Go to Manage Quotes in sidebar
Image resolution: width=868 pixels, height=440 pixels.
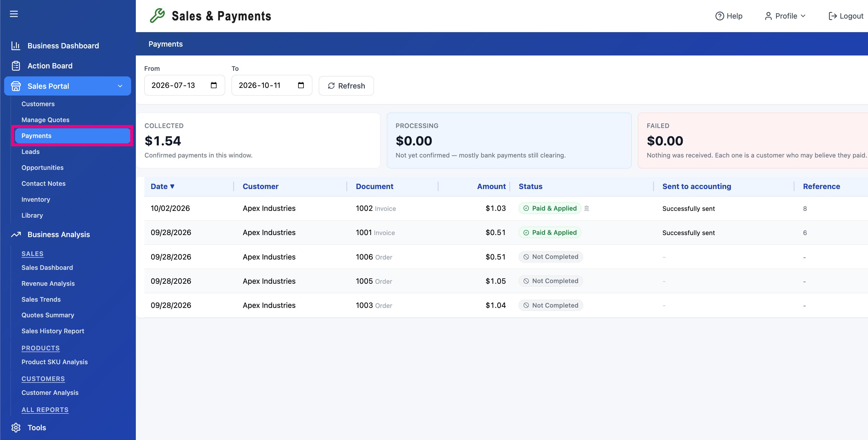tap(45, 120)
